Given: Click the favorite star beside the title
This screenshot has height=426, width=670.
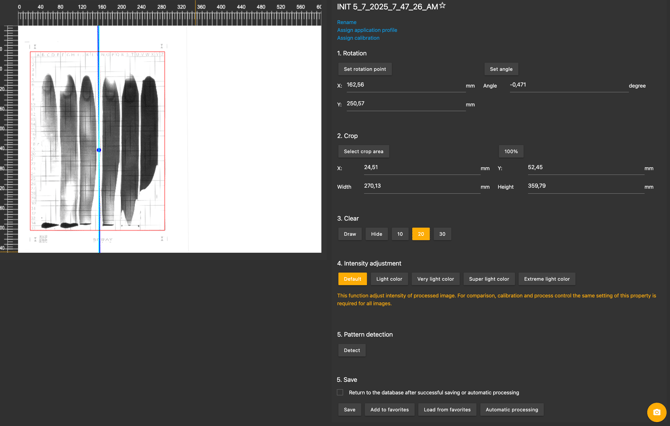Looking at the screenshot, I should (442, 6).
